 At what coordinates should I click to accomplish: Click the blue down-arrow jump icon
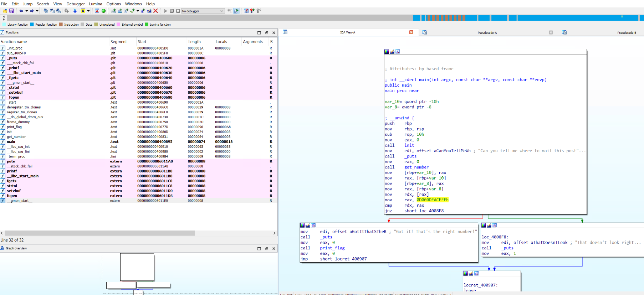tap(75, 11)
